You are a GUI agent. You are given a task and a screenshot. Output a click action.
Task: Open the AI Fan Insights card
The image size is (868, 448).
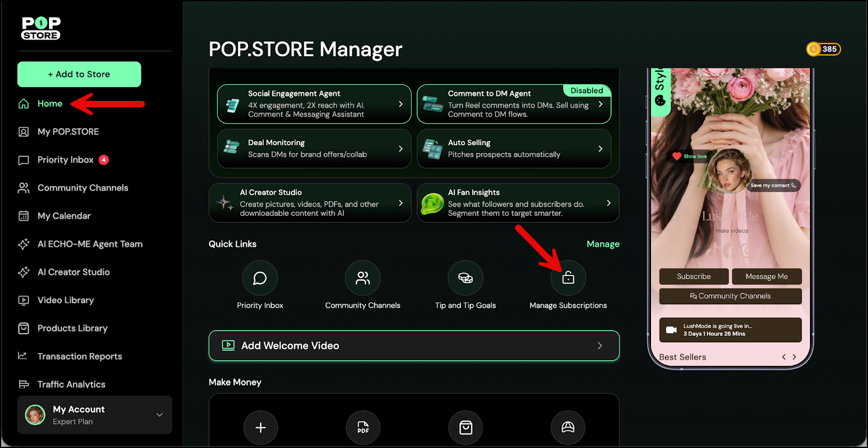coord(518,203)
